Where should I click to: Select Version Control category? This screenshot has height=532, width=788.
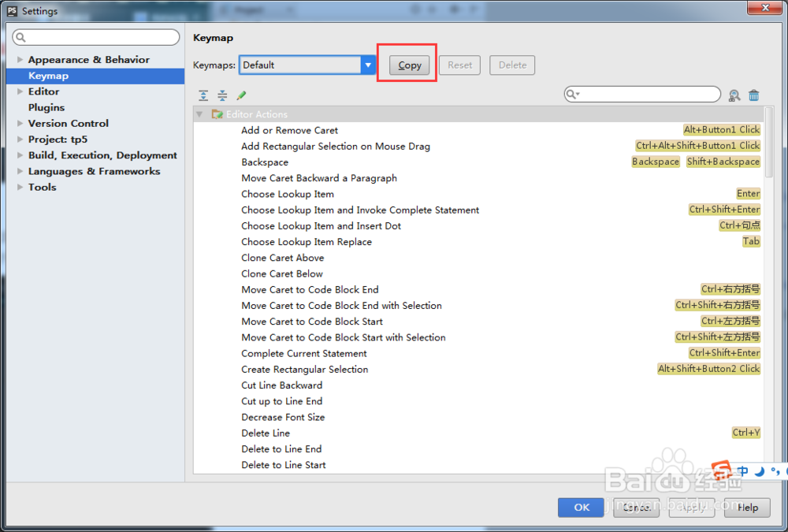click(x=69, y=123)
